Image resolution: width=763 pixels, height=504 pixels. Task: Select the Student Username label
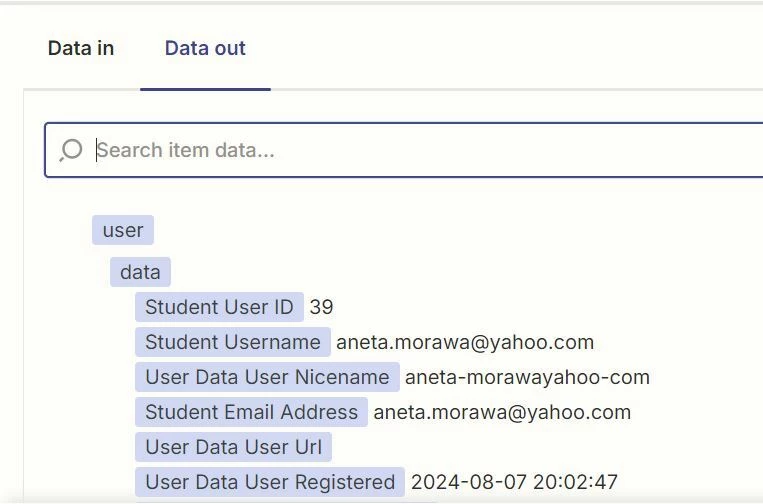point(232,342)
